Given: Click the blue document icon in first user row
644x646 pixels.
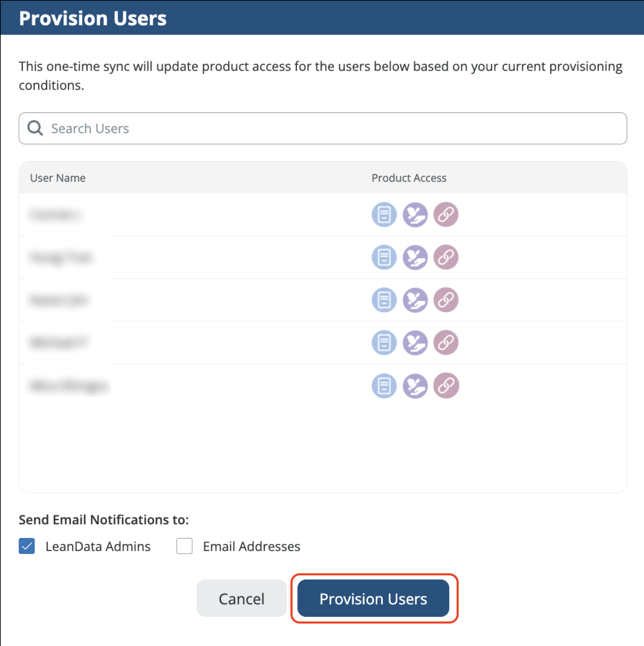Looking at the screenshot, I should (x=384, y=215).
